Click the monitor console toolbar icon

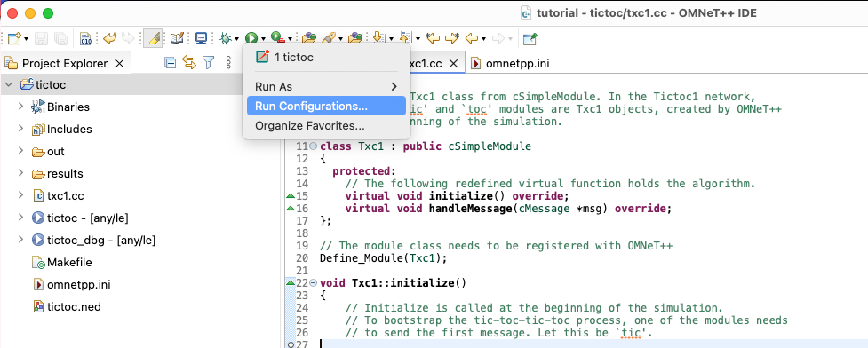point(201,38)
